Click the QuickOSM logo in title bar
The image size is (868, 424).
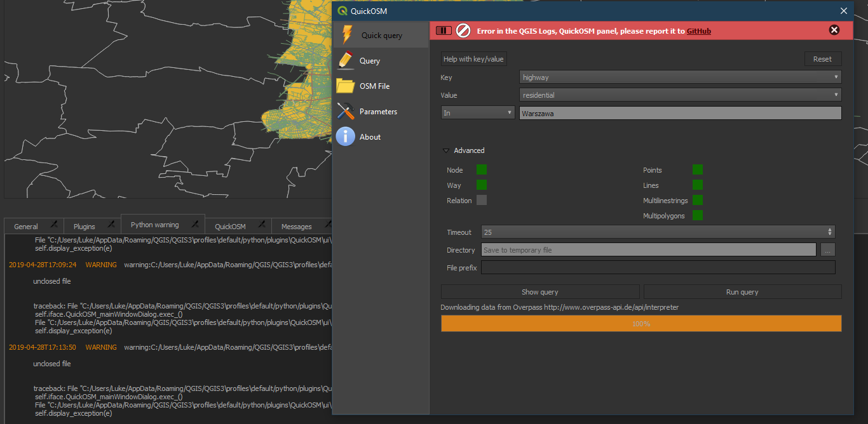pyautogui.click(x=342, y=11)
